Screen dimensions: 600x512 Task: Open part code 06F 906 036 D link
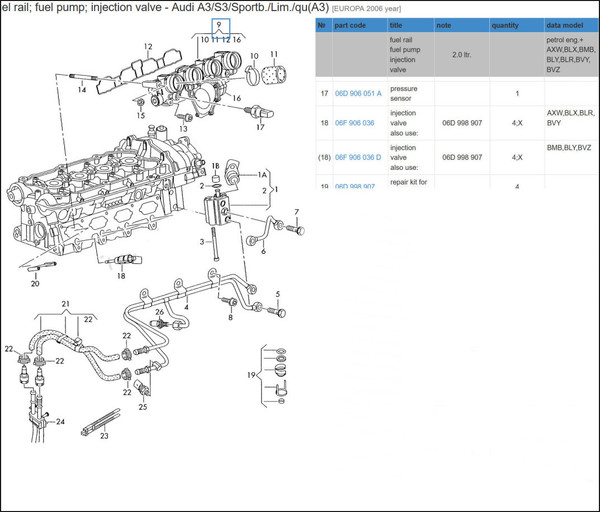click(x=357, y=157)
